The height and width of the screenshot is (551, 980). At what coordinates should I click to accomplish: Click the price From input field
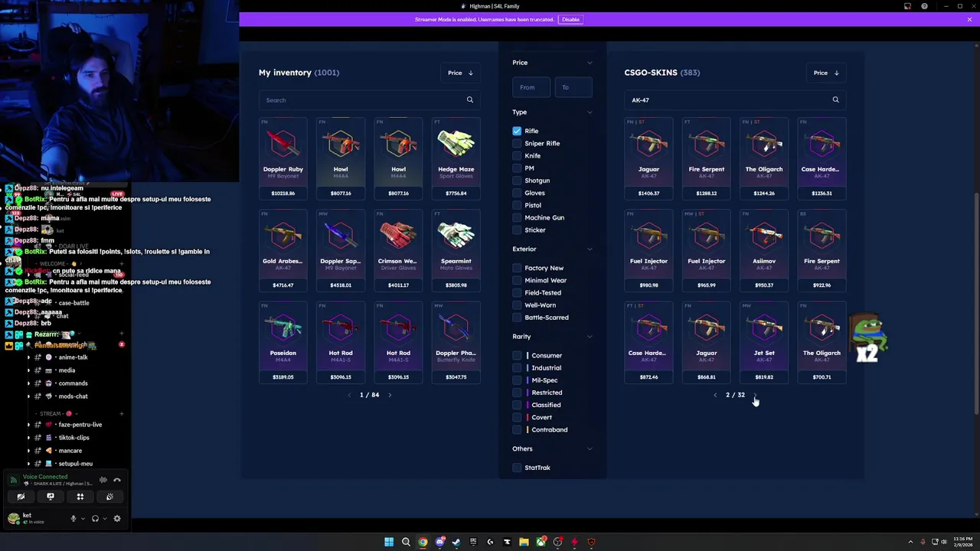531,87
